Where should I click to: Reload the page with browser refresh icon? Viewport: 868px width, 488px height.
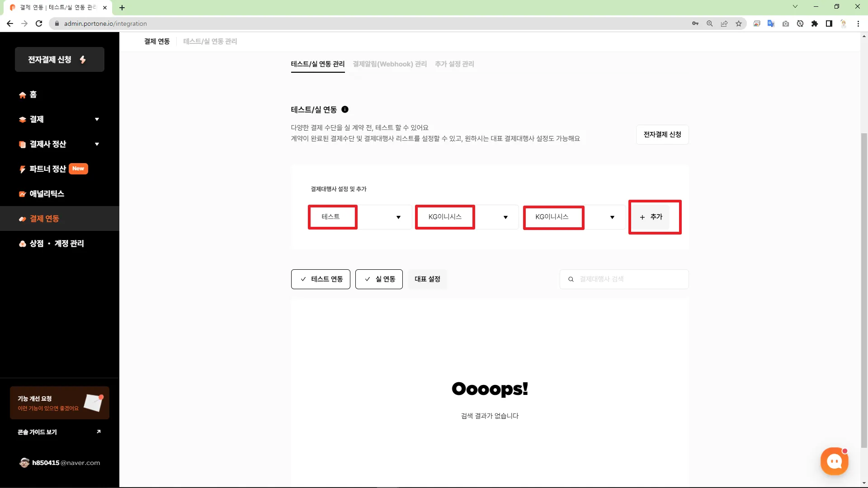39,23
